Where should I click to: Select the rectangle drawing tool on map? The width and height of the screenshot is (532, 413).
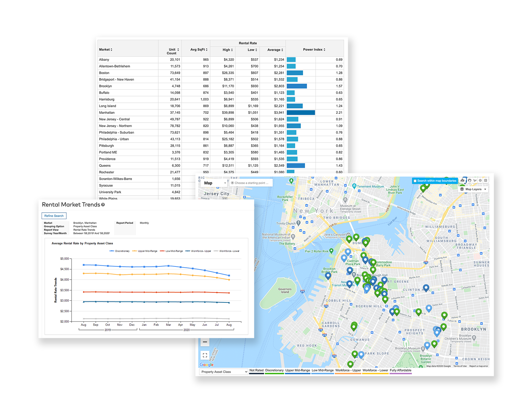point(486,181)
